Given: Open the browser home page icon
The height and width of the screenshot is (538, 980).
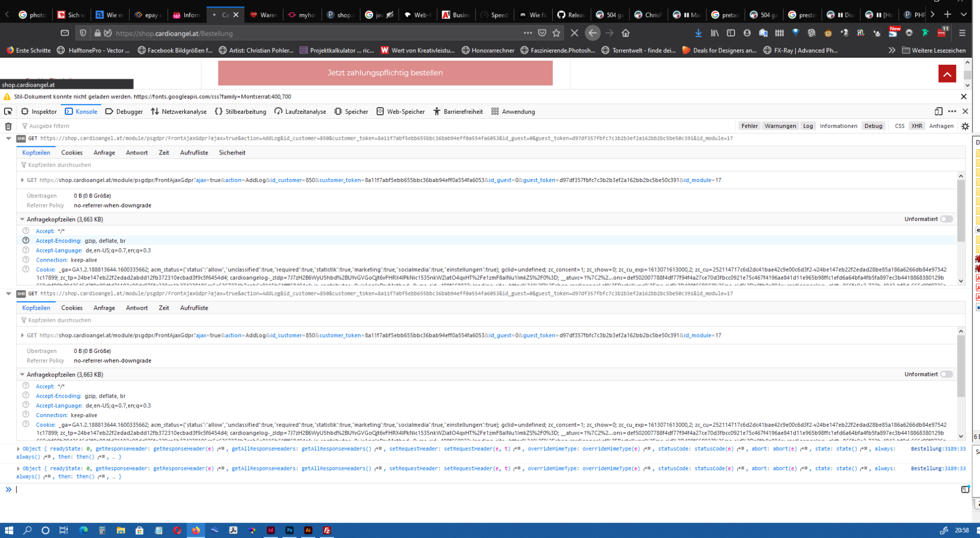Looking at the screenshot, I should [x=625, y=33].
